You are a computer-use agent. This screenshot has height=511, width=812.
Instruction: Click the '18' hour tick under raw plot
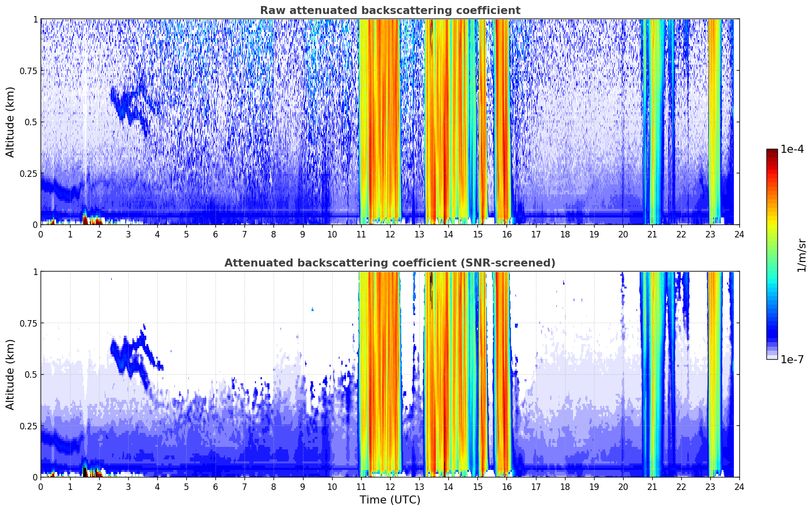565,234
